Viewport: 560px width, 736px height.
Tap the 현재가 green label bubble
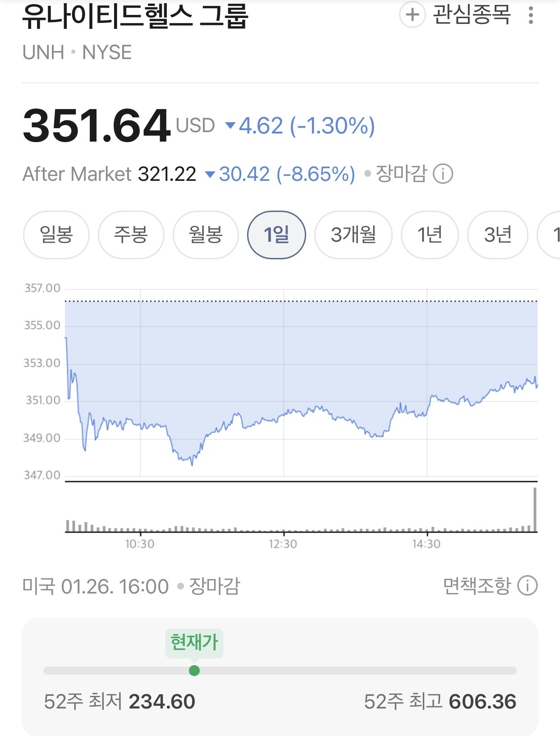(194, 642)
